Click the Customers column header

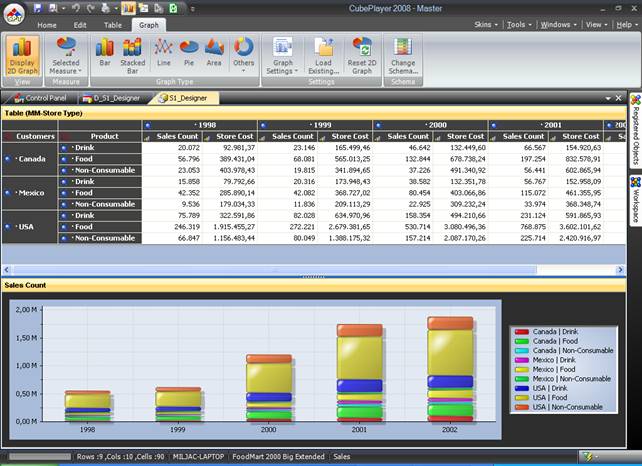pos(30,136)
